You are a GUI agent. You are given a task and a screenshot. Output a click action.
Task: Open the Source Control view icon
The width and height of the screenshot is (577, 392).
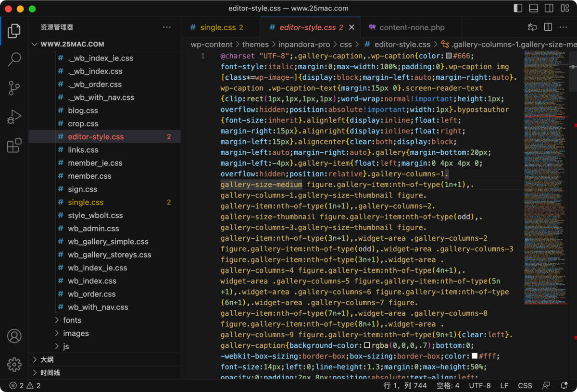point(14,88)
